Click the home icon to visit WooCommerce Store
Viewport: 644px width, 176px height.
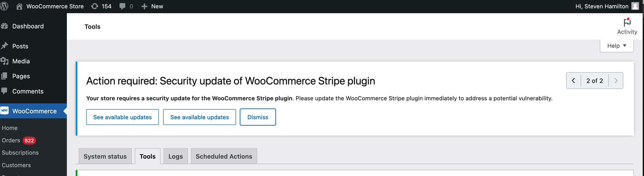pyautogui.click(x=19, y=6)
